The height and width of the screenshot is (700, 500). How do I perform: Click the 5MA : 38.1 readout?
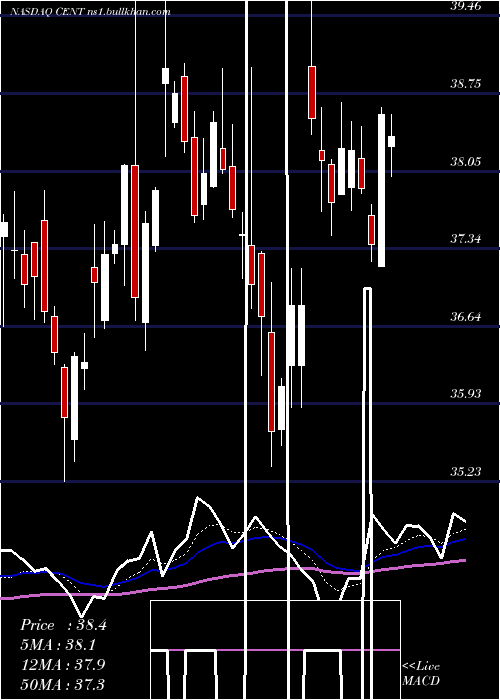pyautogui.click(x=58, y=645)
